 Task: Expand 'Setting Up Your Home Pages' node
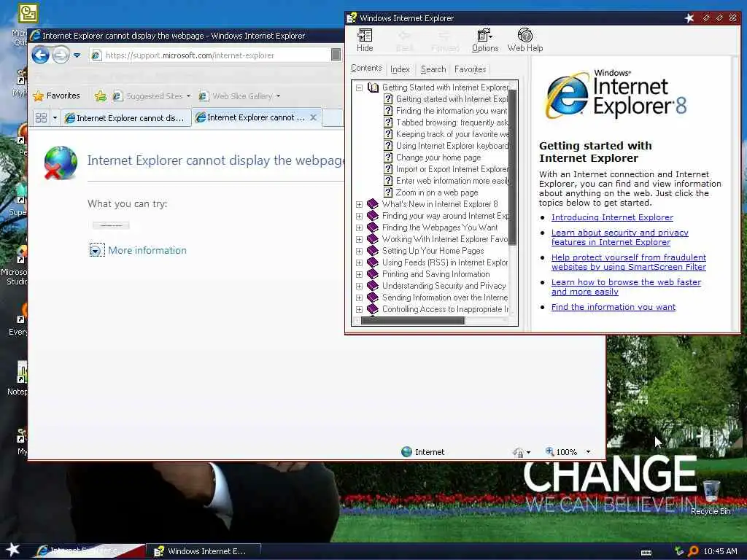[x=359, y=251]
